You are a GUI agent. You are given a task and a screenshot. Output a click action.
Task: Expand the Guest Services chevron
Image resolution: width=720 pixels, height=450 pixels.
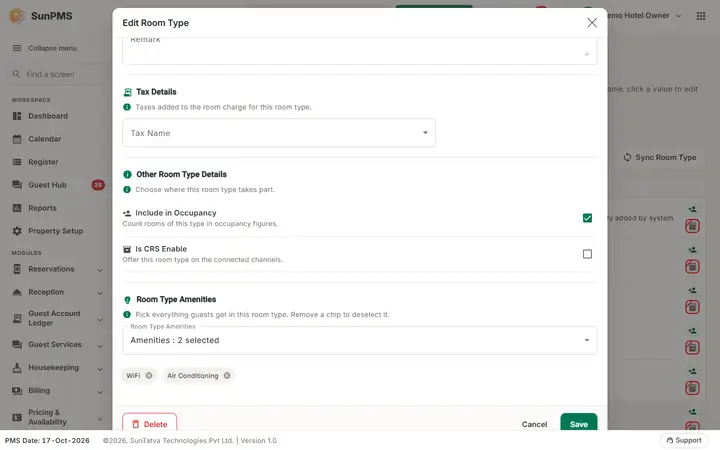click(100, 346)
